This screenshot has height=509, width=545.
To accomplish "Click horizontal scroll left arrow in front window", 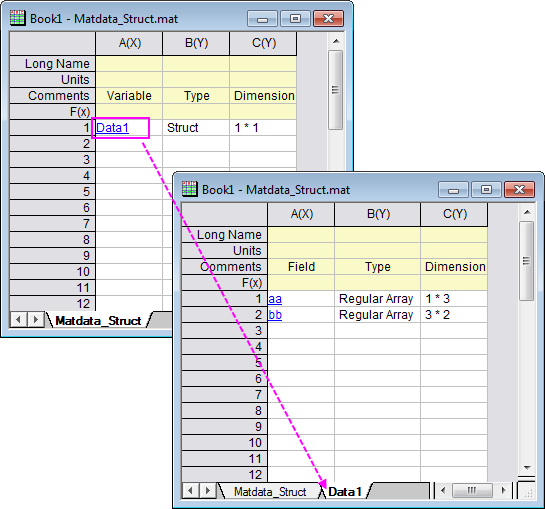I will point(442,491).
